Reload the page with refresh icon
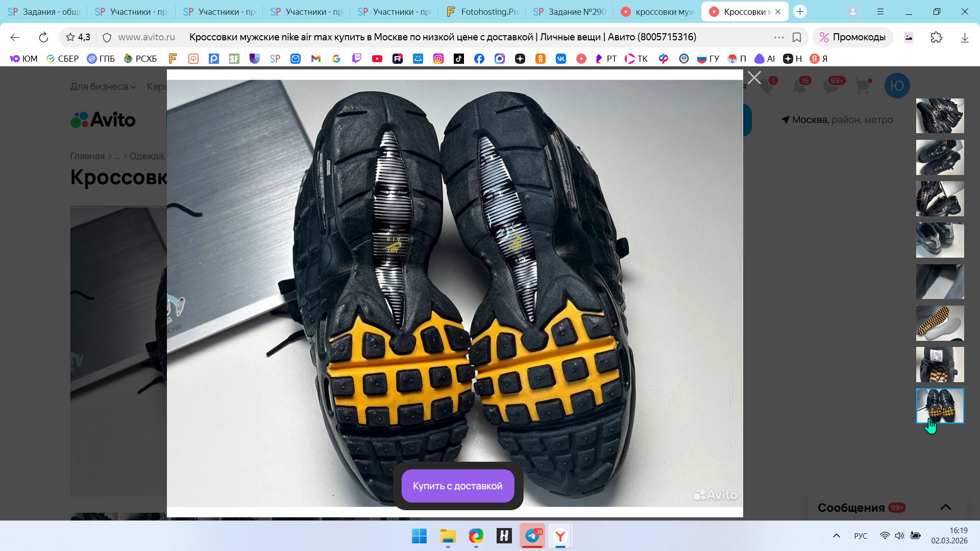Image resolution: width=980 pixels, height=551 pixels. point(43,37)
